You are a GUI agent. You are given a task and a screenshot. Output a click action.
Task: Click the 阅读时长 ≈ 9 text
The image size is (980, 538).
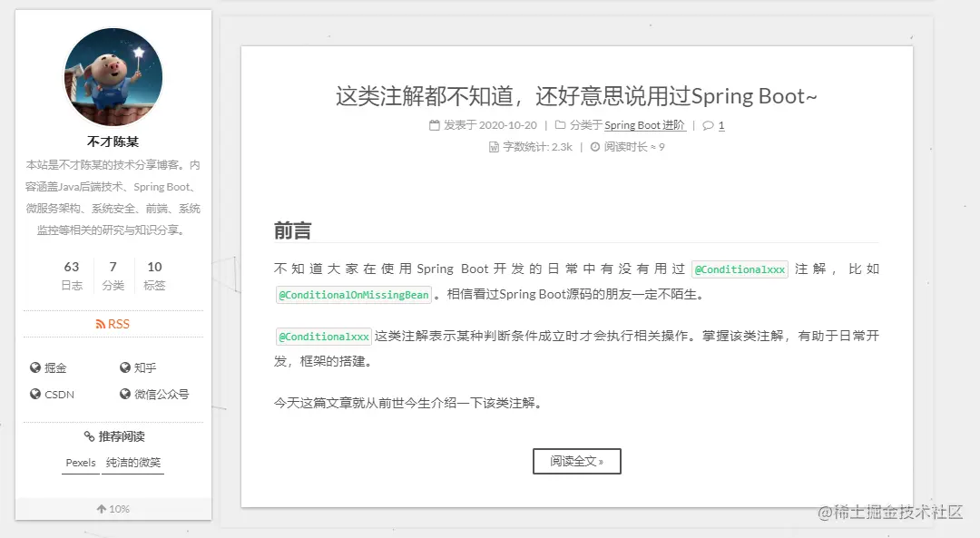click(x=634, y=147)
